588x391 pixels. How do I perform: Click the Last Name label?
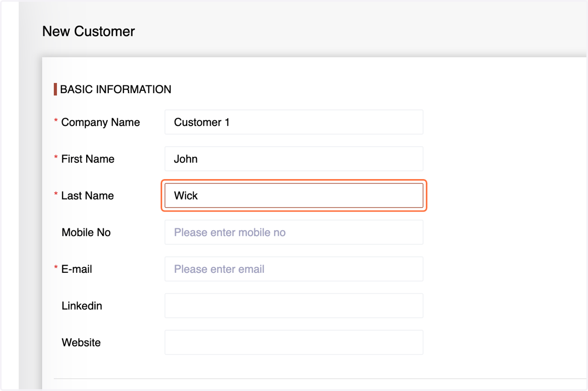tap(87, 196)
